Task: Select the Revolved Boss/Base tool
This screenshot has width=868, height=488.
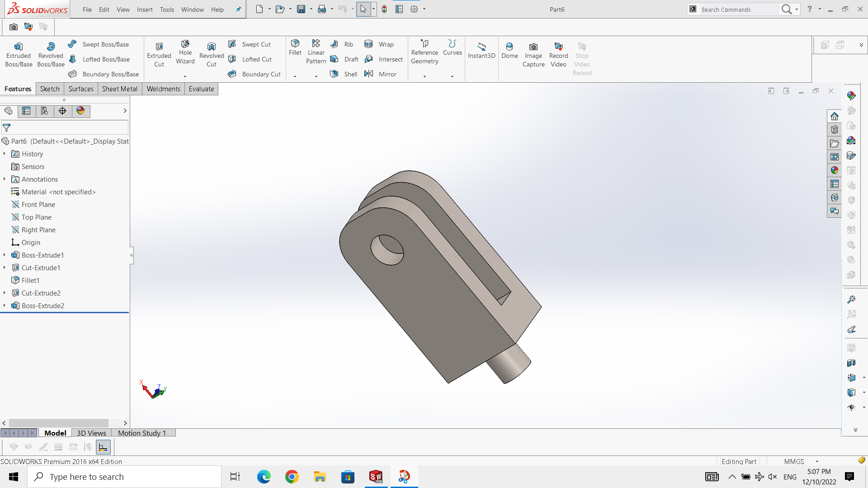Action: [x=51, y=55]
